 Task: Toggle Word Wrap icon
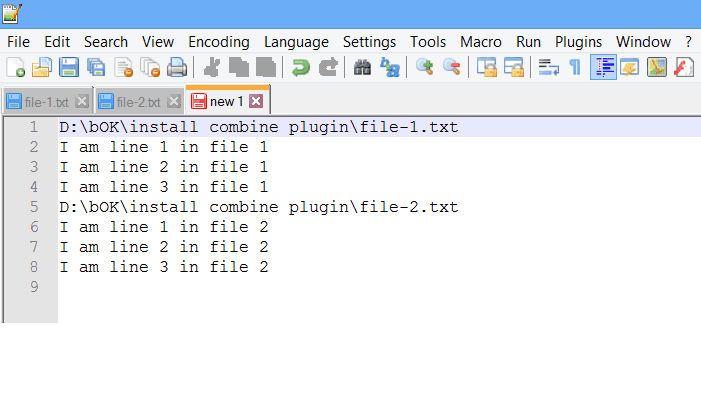tap(549, 68)
